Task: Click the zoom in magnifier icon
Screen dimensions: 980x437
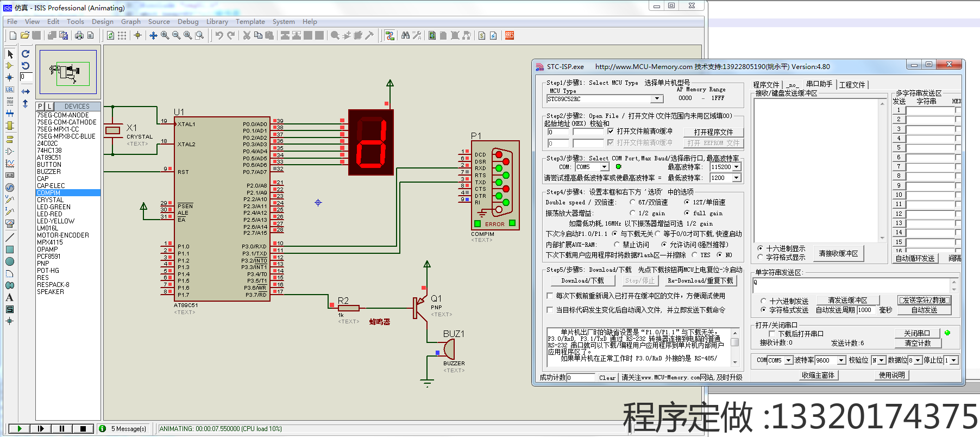Action: (x=165, y=35)
